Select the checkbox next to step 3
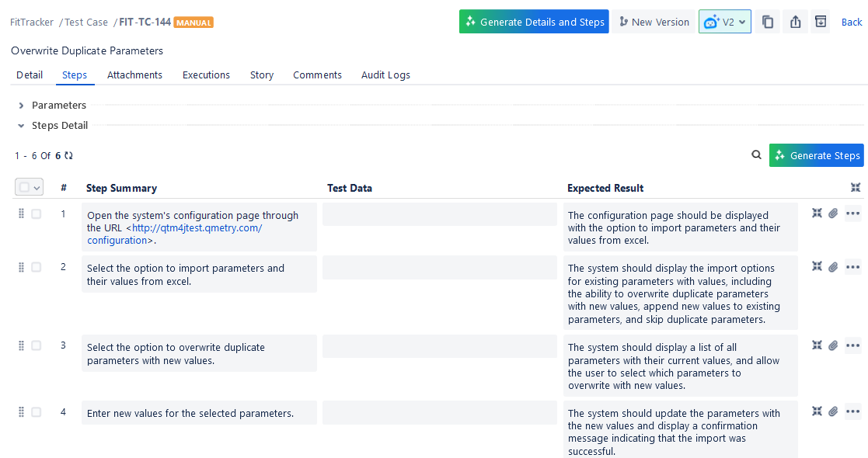This screenshot has width=868, height=458. click(x=36, y=345)
